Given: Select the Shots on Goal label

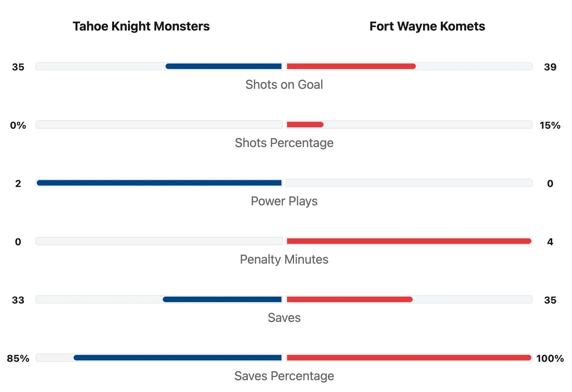Looking at the screenshot, I should [x=284, y=85].
